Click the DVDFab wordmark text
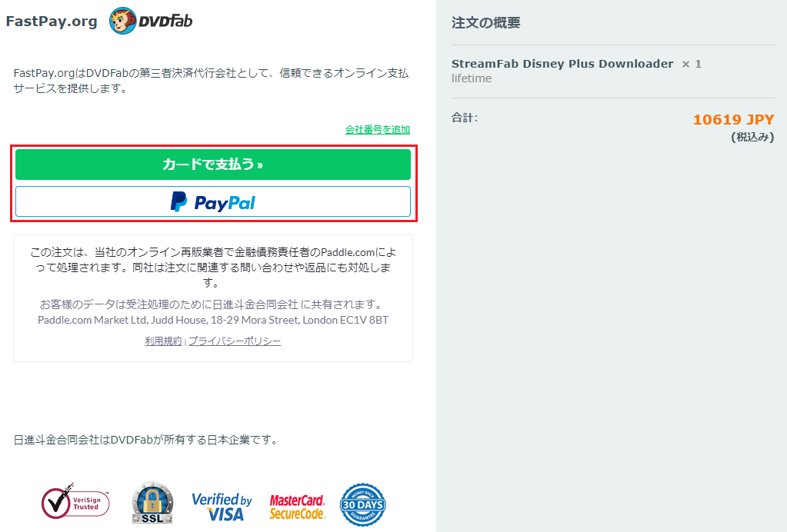Image resolution: width=787 pixels, height=532 pixels. tap(165, 21)
